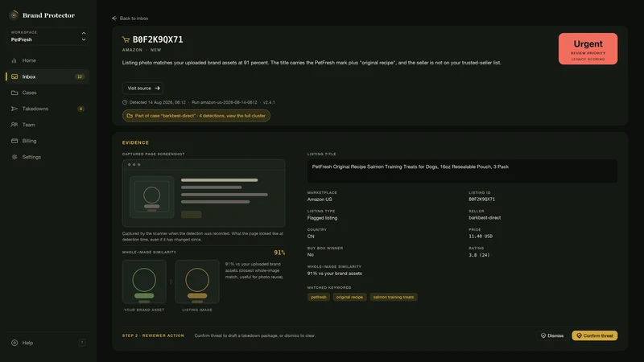
Task: Open Settings in the sidebar
Action: coord(48,157)
